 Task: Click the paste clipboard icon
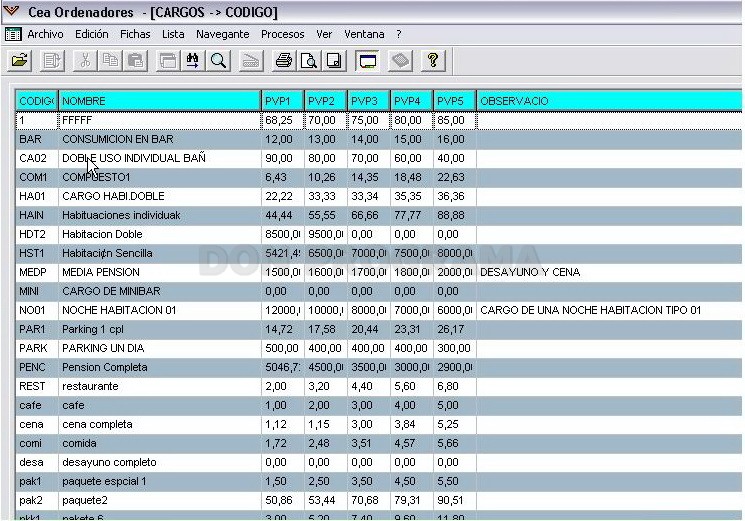click(x=135, y=61)
